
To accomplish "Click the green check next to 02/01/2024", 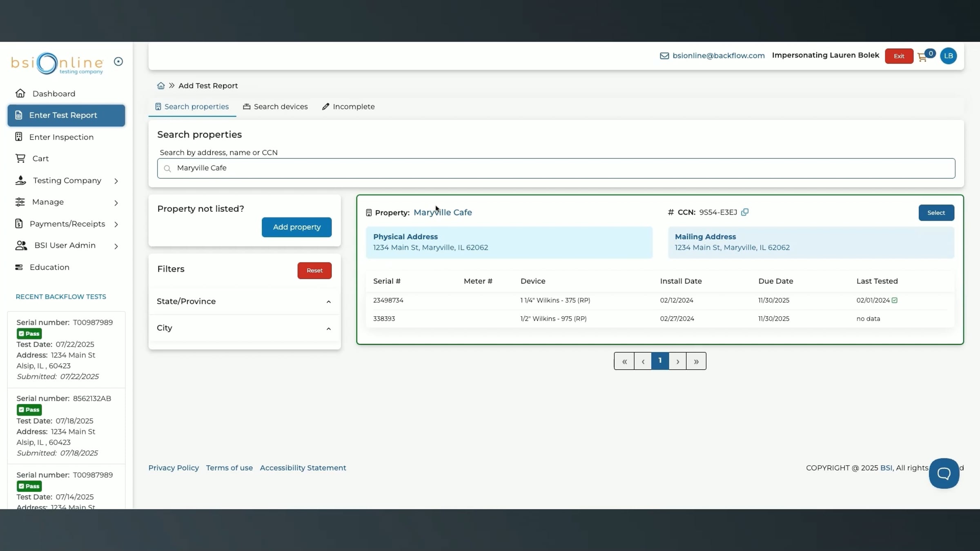I will pos(894,300).
